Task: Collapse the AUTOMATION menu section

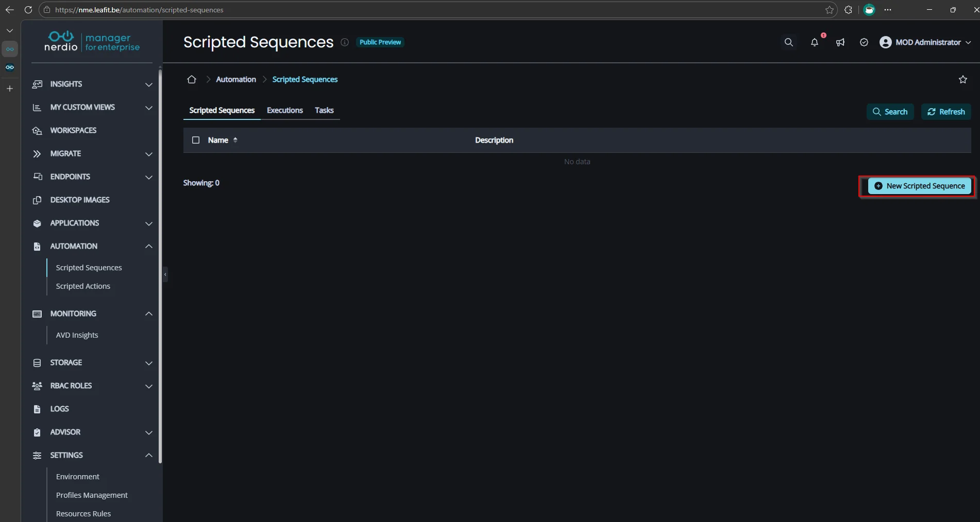Action: click(149, 247)
